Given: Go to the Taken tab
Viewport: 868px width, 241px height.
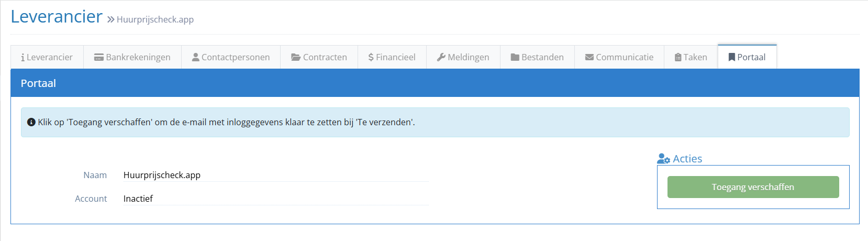Looking at the screenshot, I should (695, 58).
